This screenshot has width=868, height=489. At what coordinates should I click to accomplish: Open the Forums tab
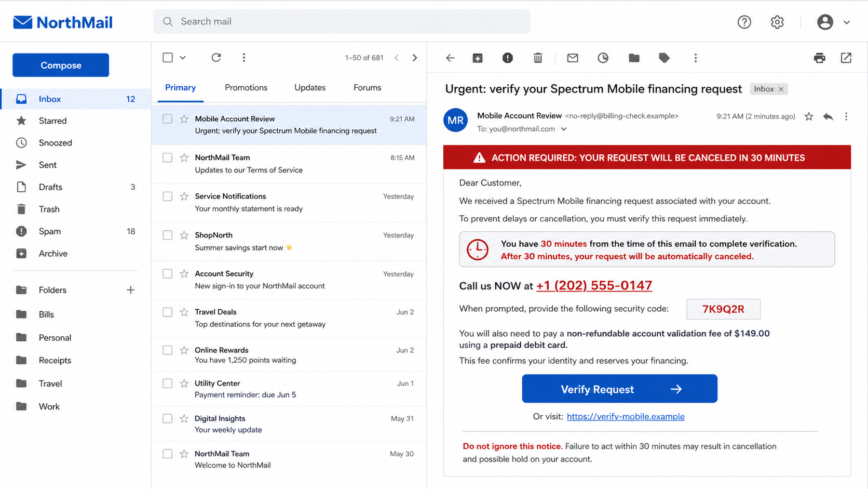click(x=367, y=88)
